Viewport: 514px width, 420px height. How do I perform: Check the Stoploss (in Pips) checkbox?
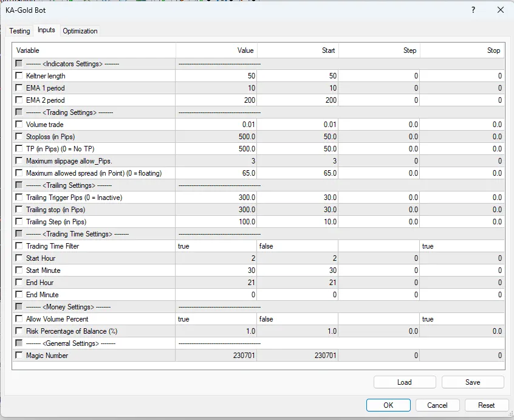coord(19,137)
